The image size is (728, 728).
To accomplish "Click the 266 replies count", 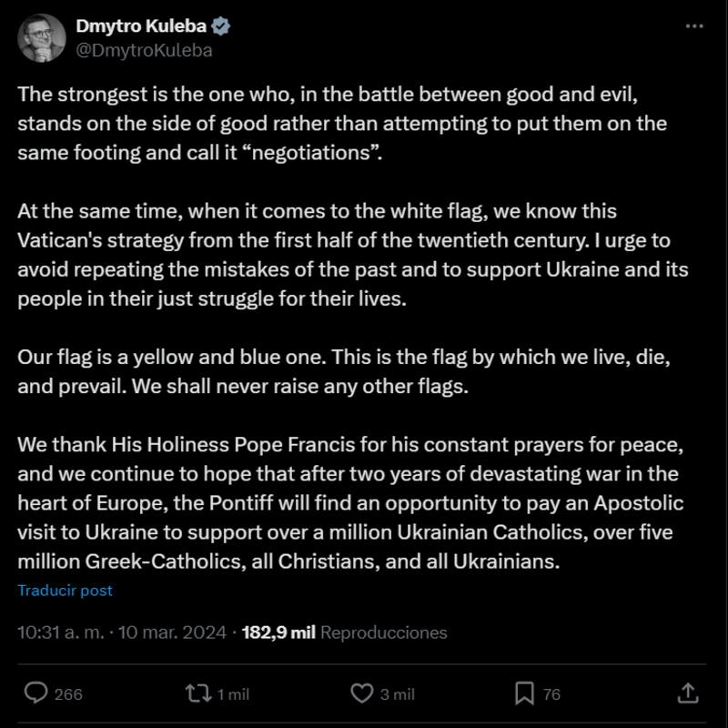I will 68,694.
